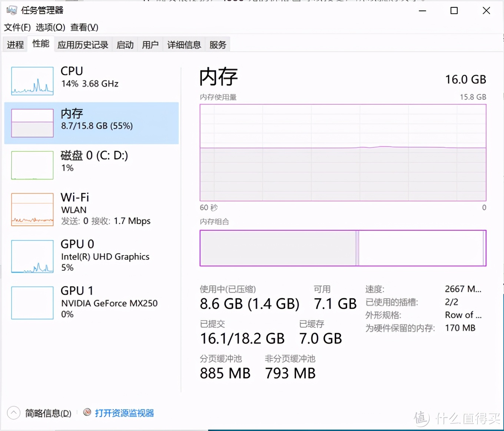The image size is (504, 431).
Task: Click the Resource Monitor icon beside the link
Action: [87, 413]
